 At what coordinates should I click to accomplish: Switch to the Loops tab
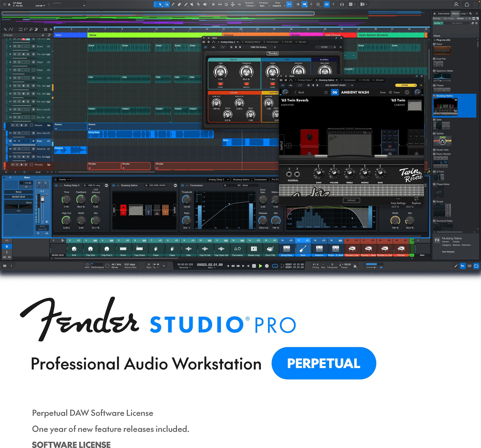pos(463,13)
